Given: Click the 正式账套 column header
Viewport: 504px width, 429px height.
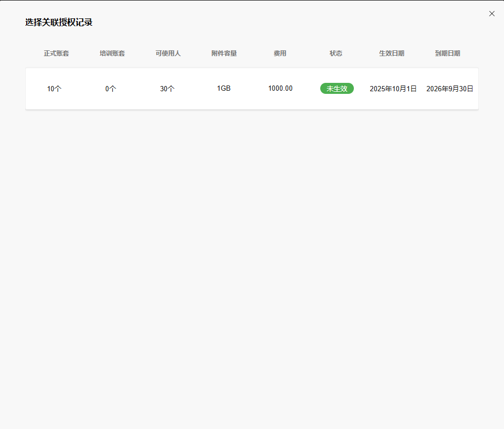Looking at the screenshot, I should (x=56, y=53).
